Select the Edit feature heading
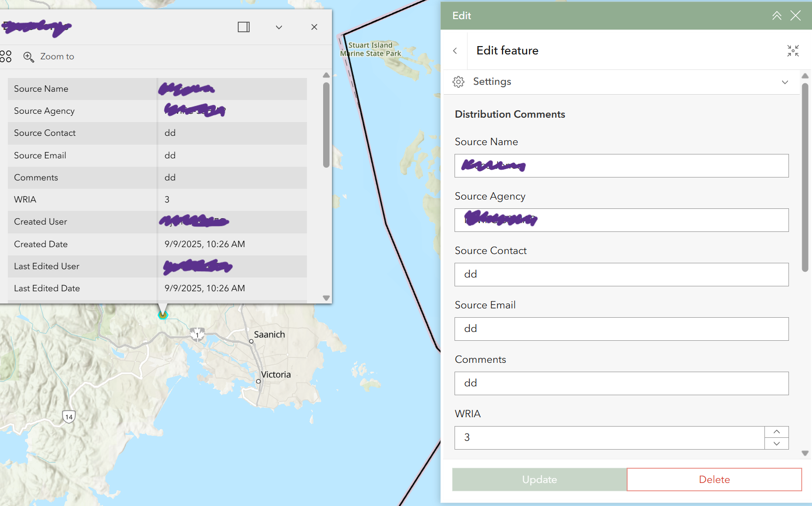The height and width of the screenshot is (506, 812). pyautogui.click(x=507, y=51)
